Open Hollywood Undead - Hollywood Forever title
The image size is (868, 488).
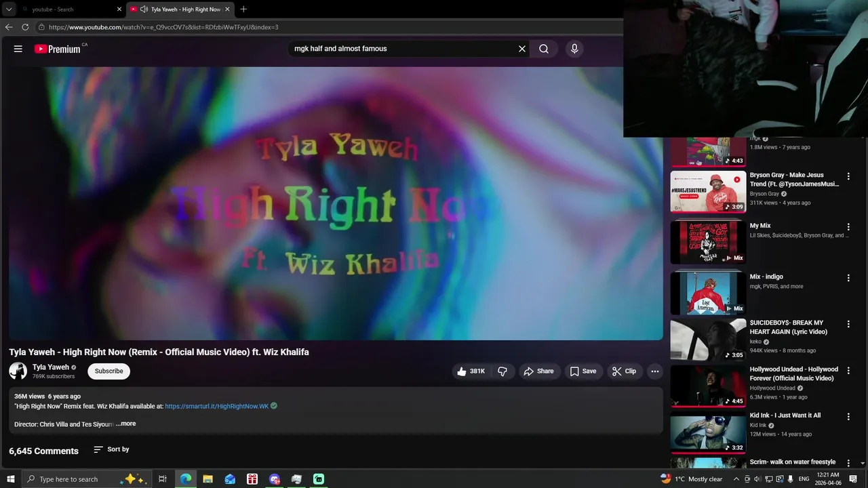[793, 373]
